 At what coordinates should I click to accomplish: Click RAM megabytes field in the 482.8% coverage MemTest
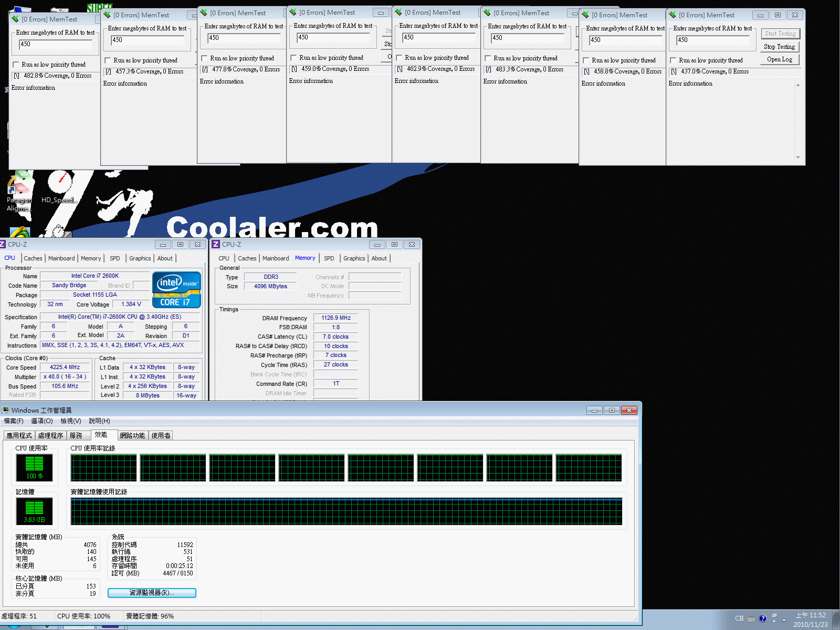point(55,44)
